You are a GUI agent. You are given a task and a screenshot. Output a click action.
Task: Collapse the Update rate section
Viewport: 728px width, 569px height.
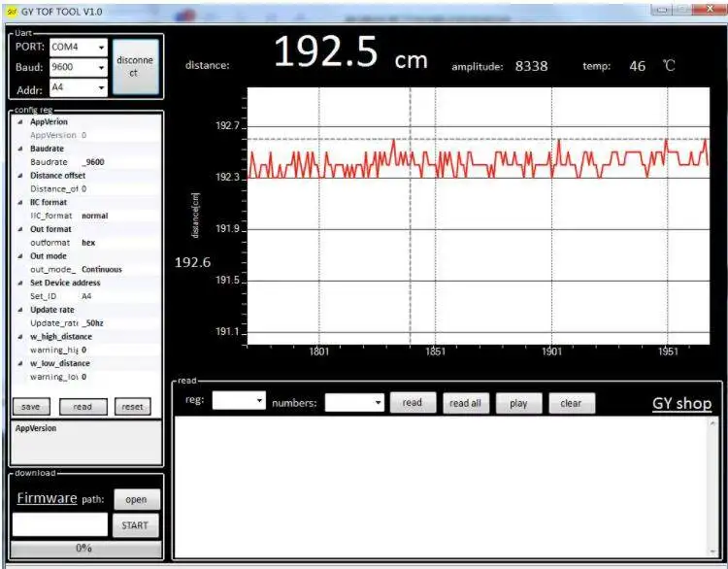click(20, 311)
